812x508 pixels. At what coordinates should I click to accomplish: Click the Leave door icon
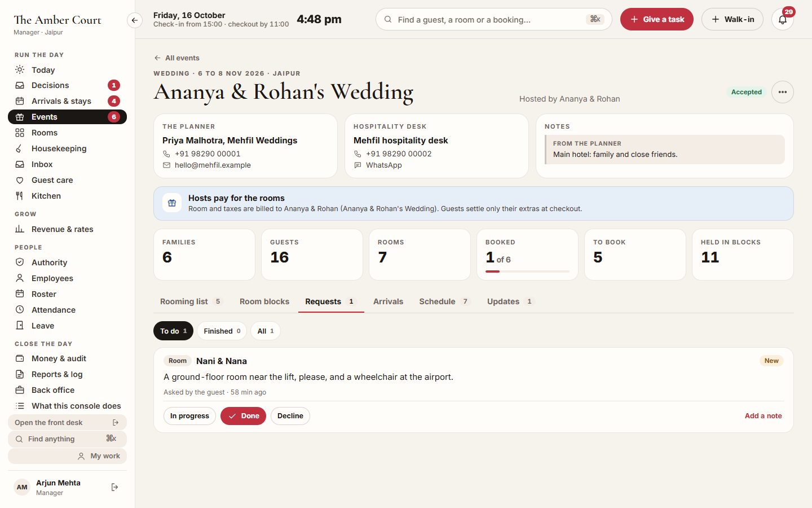point(20,326)
